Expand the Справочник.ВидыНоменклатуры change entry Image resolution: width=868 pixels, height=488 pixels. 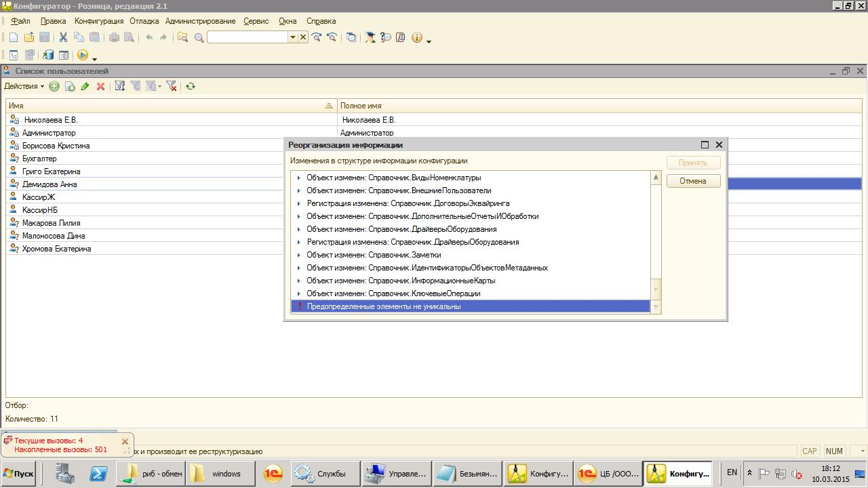coord(299,178)
